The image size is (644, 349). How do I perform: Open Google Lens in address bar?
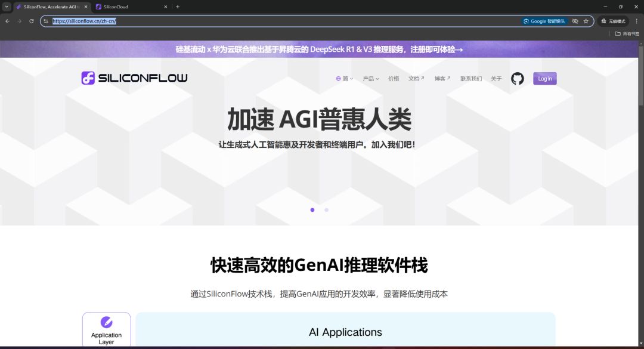544,21
